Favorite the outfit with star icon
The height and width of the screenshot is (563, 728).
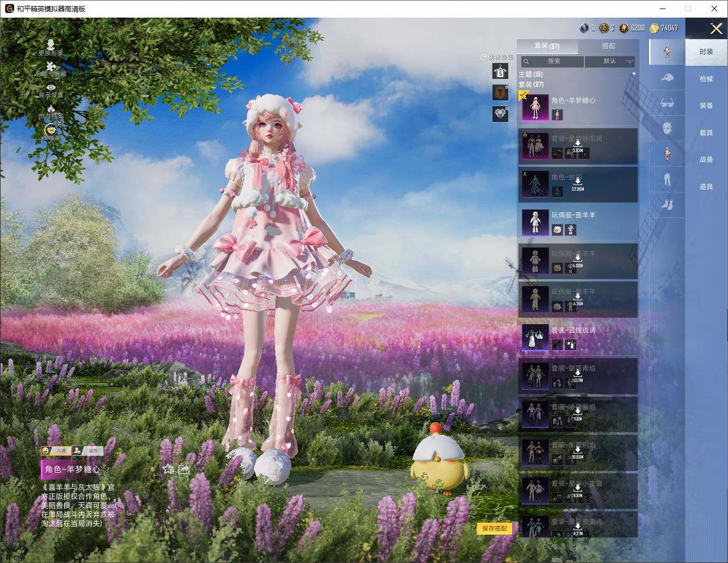(x=168, y=469)
